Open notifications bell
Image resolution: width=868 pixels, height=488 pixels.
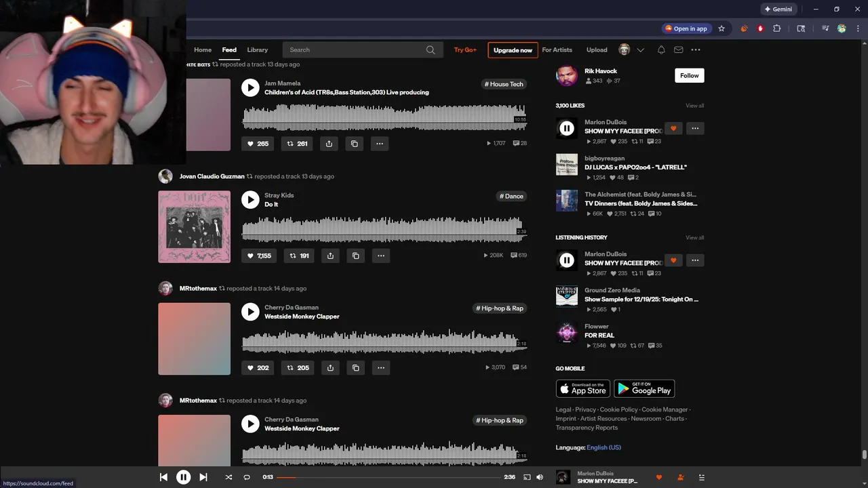tap(661, 49)
